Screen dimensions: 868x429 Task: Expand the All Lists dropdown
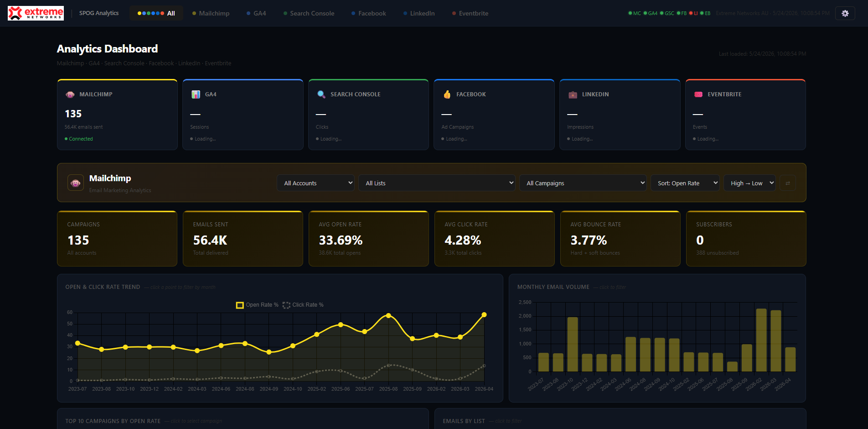coord(437,183)
